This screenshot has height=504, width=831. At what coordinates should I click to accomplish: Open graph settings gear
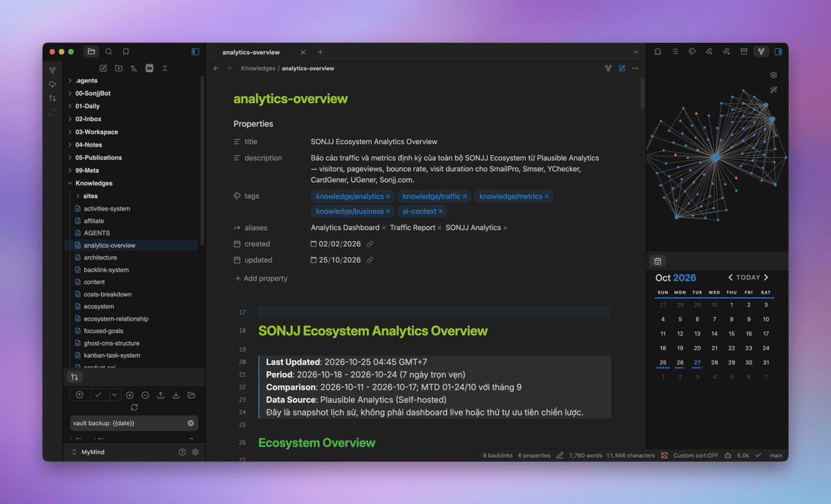[x=774, y=75]
